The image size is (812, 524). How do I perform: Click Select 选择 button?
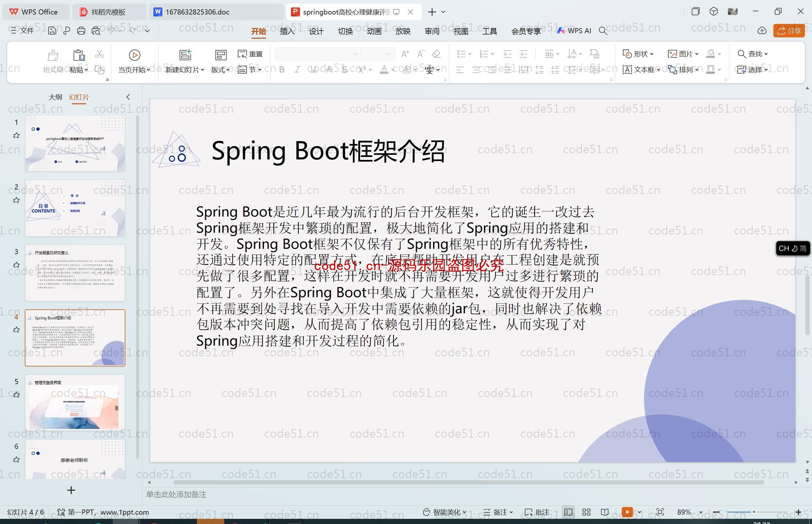coord(752,70)
